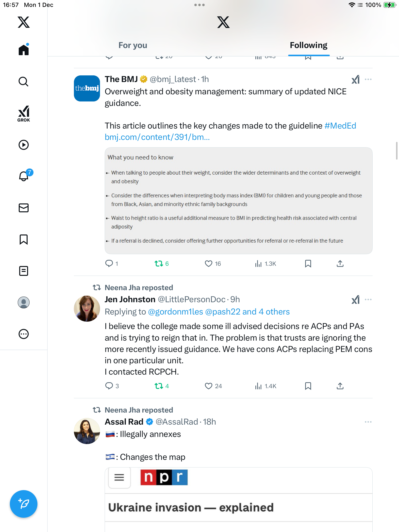Viewport: 399px width, 532px height.
Task: Open the search magnifier in the sidebar
Action: pos(24,82)
